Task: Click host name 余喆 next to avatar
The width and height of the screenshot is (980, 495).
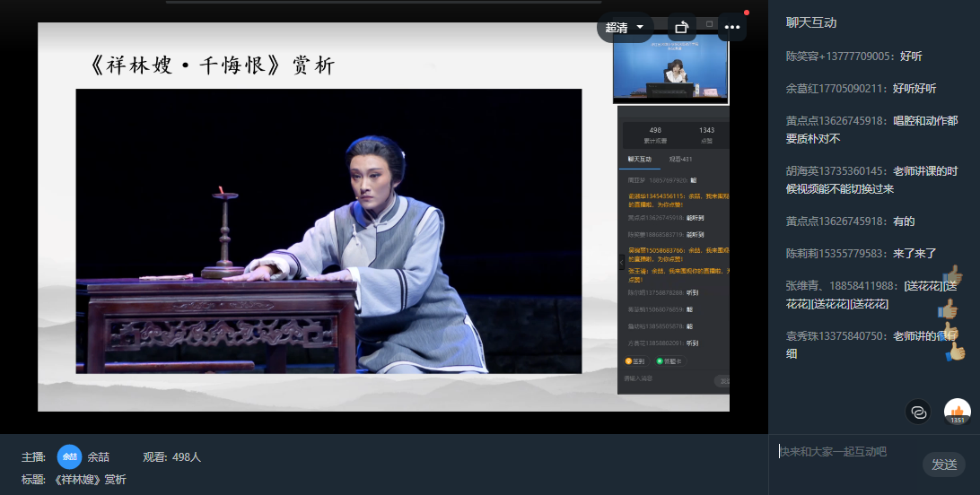Action: point(98,457)
